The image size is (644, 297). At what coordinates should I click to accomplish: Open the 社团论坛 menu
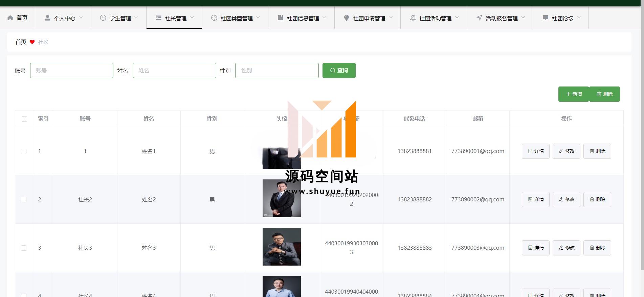coord(561,18)
